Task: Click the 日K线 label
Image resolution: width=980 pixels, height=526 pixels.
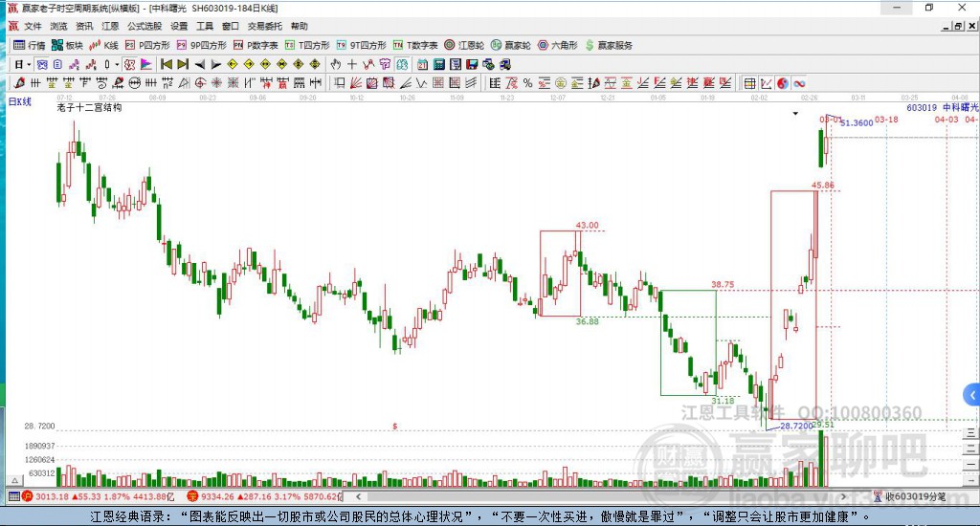Action: tap(19, 101)
